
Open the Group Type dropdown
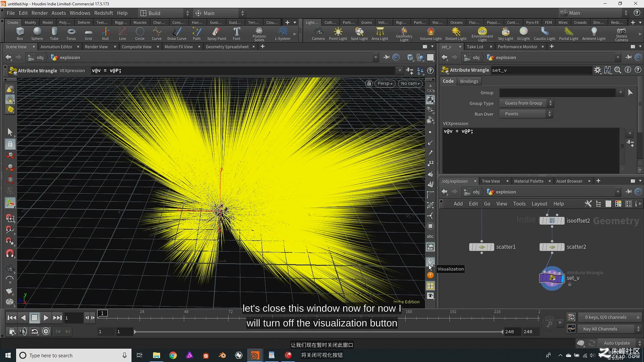pos(526,103)
